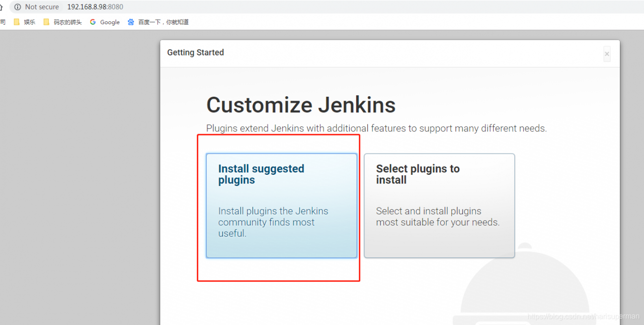The height and width of the screenshot is (325, 644).
Task: Click the Google bookmark label text
Action: (x=110, y=22)
